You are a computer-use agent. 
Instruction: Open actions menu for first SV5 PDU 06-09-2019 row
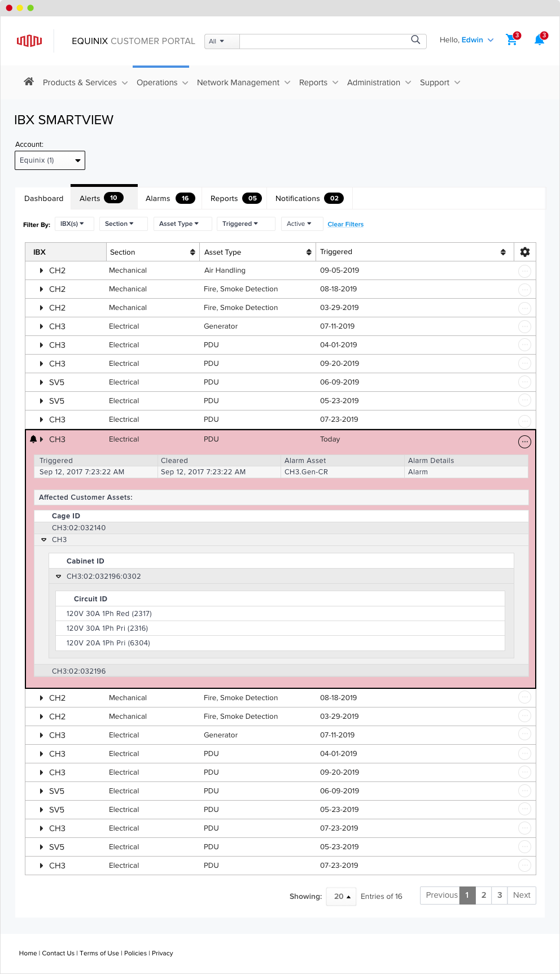524,382
